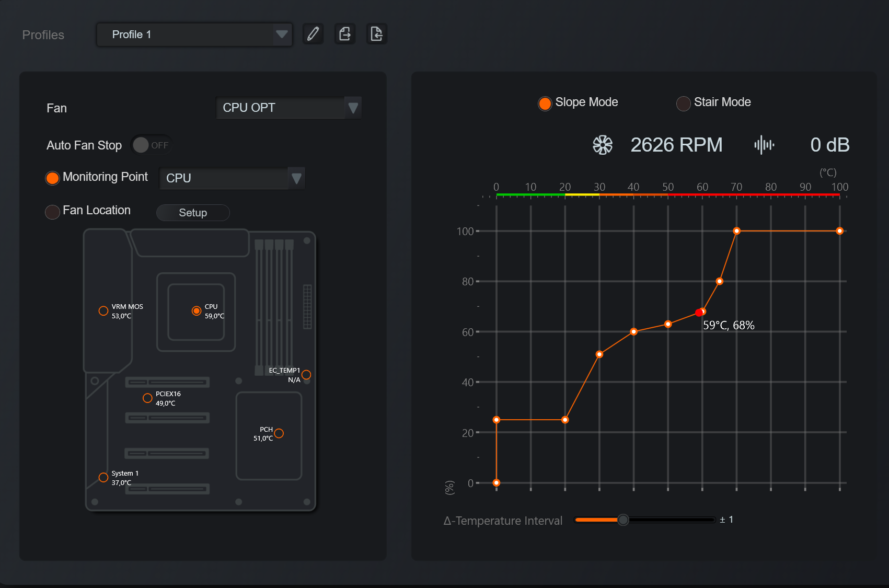Click the import profile icon
889x588 pixels.
(376, 34)
